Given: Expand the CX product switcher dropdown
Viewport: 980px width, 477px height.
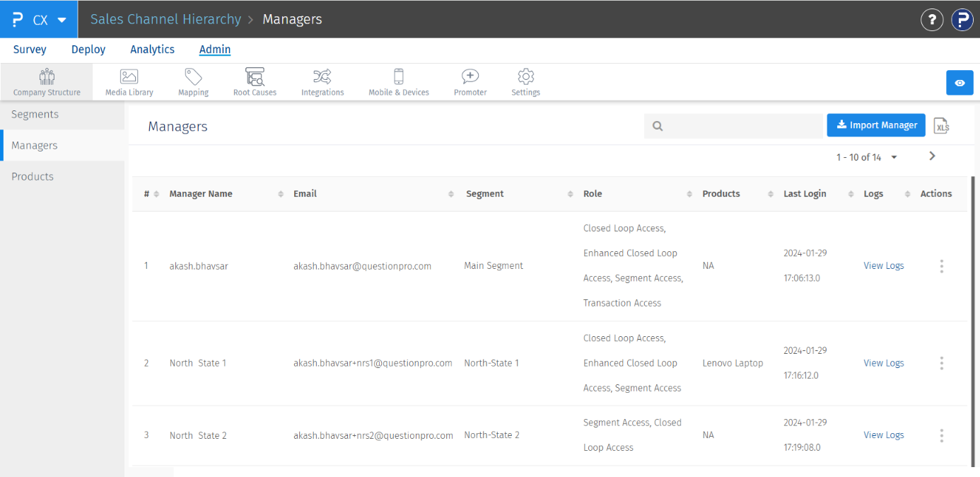Looking at the screenshot, I should click(62, 20).
